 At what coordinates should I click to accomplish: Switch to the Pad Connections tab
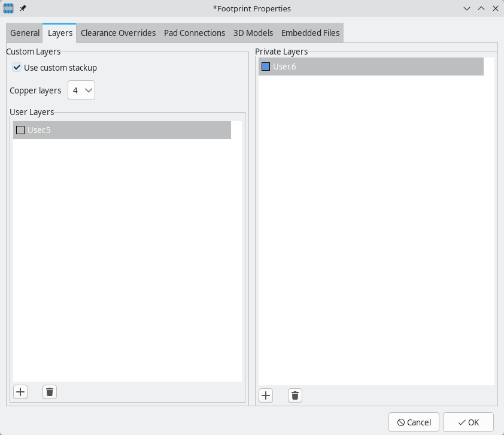click(x=195, y=33)
